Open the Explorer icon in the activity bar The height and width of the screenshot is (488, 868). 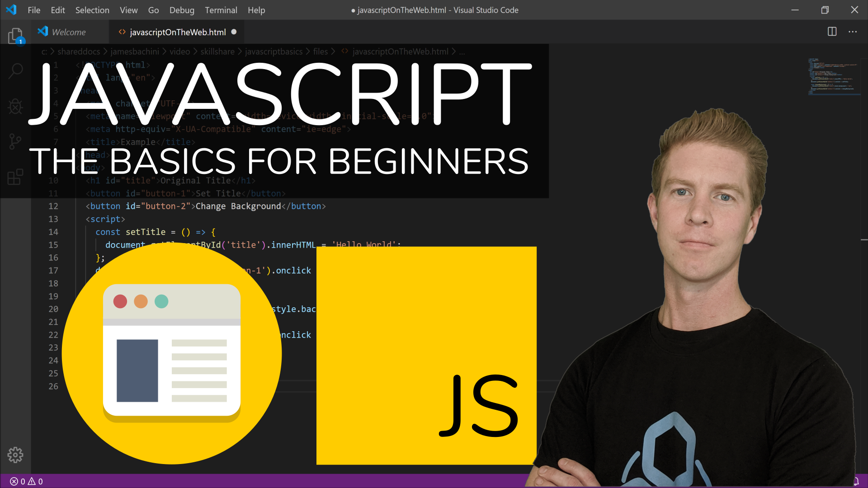[15, 35]
